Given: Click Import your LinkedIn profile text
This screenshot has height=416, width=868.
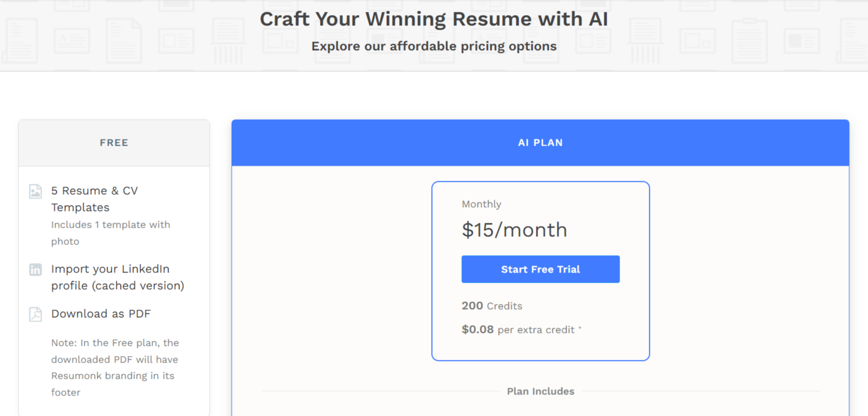Looking at the screenshot, I should (118, 277).
